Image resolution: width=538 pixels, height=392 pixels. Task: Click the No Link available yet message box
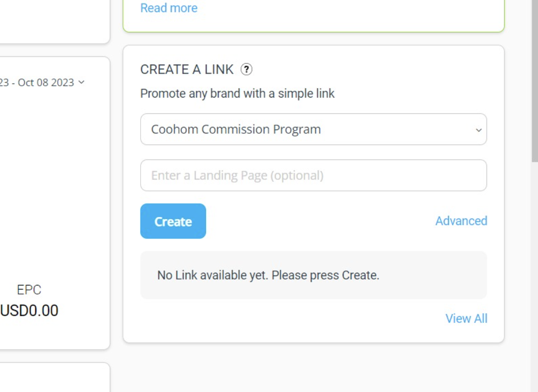(313, 275)
